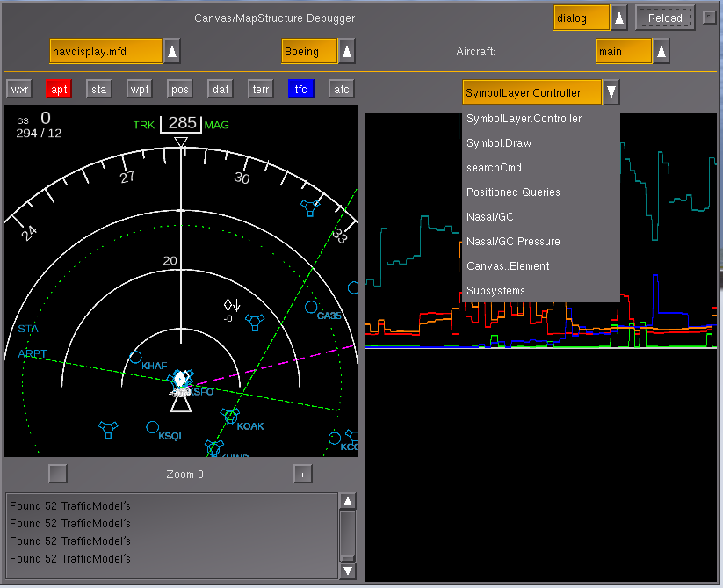Click the first Found 52 TrafficModel's line
The width and height of the screenshot is (723, 588).
[70, 506]
